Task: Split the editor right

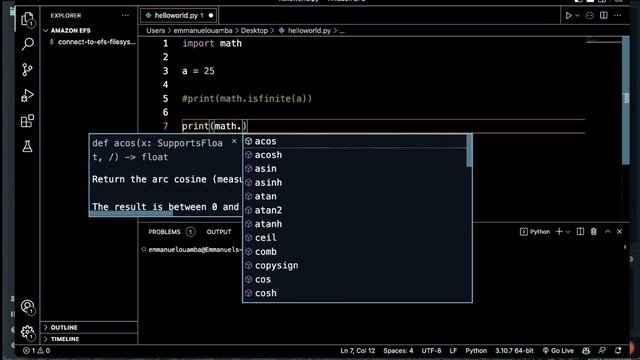Action: tap(604, 16)
